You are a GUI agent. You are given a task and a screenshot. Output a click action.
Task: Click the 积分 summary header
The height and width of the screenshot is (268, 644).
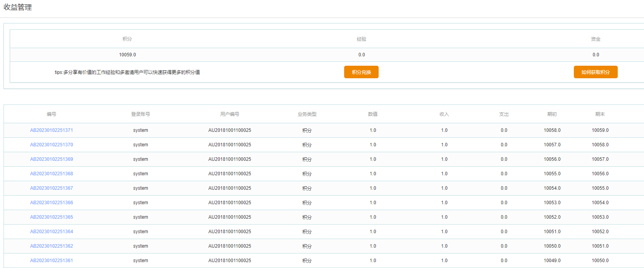(x=127, y=39)
